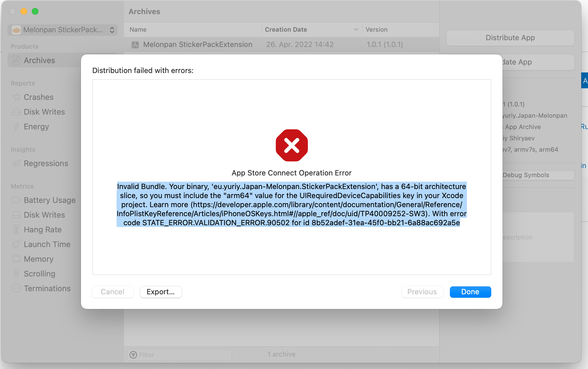Click the Validate App button behind dialog
588x369 pixels.
tap(538, 62)
